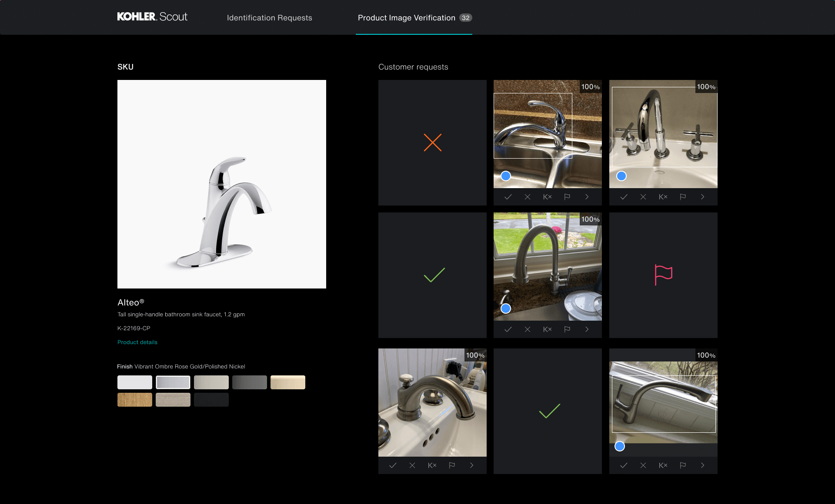
Task: Flag the tub spout image for review
Action: click(683, 465)
